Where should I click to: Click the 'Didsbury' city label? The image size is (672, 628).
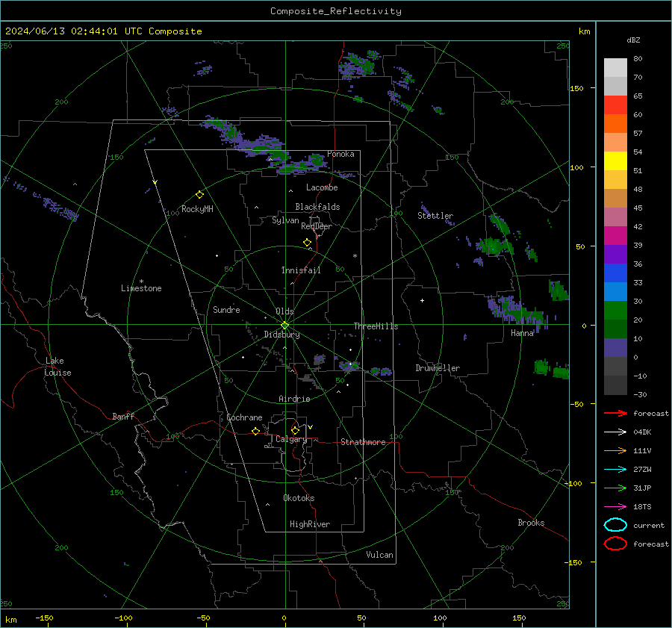pyautogui.click(x=282, y=335)
